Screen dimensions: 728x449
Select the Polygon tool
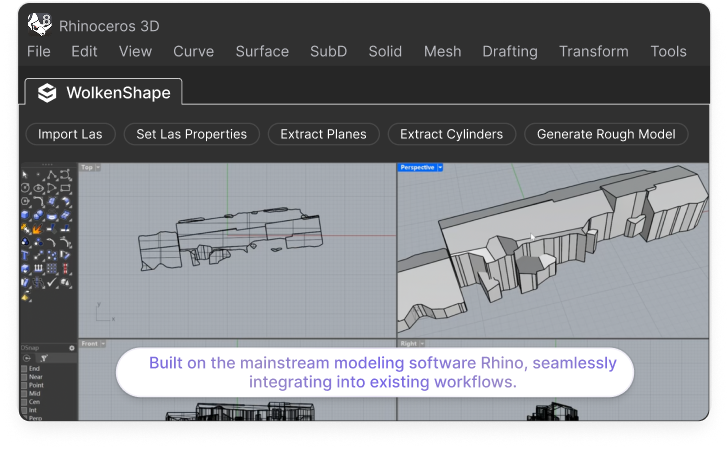(x=25, y=201)
